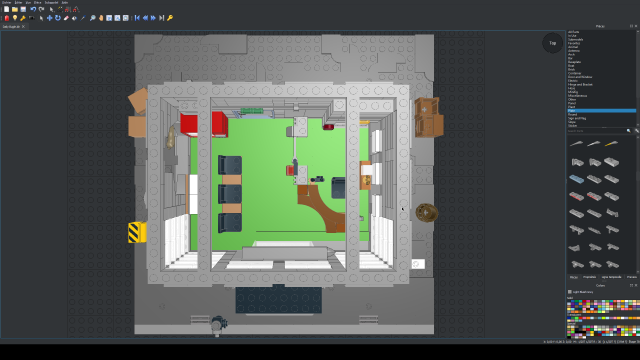Go to the next building step
Image resolution: width=640 pixels, height=360 pixels.
tap(153, 18)
